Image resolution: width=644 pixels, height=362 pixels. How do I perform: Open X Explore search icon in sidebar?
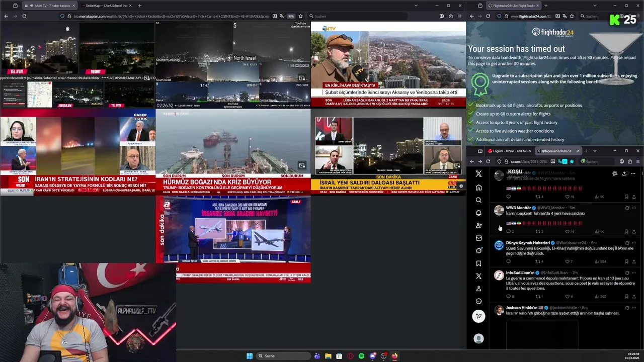pyautogui.click(x=478, y=200)
